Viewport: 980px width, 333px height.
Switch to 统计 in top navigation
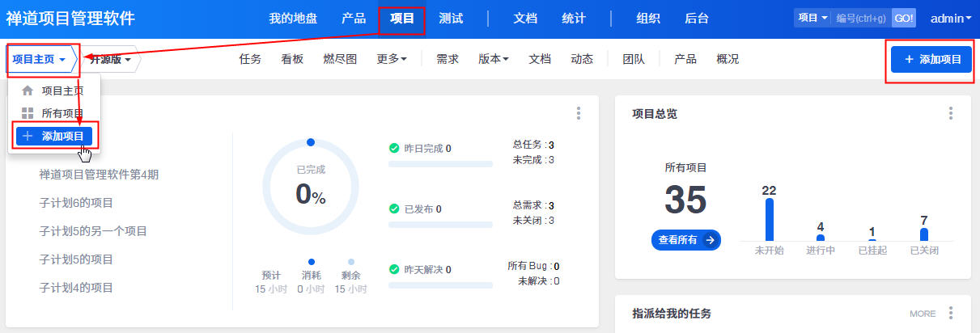tap(574, 19)
